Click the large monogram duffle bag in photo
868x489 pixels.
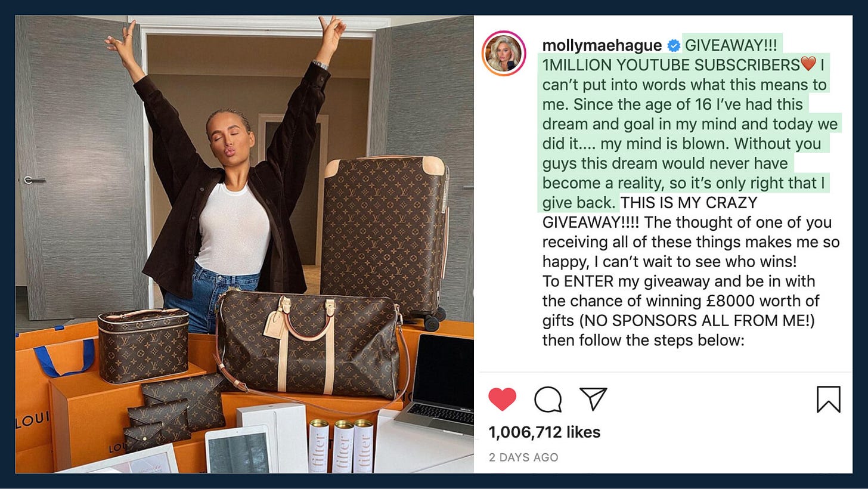tap(308, 345)
